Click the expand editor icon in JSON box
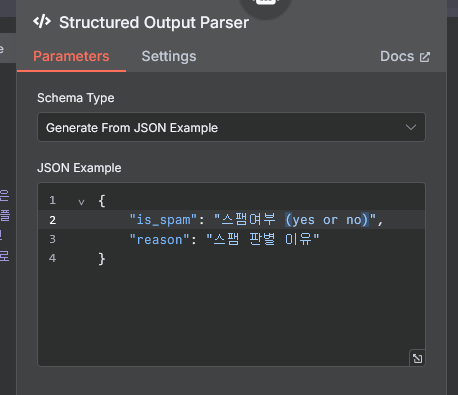This screenshot has height=395, width=458. pyautogui.click(x=417, y=359)
